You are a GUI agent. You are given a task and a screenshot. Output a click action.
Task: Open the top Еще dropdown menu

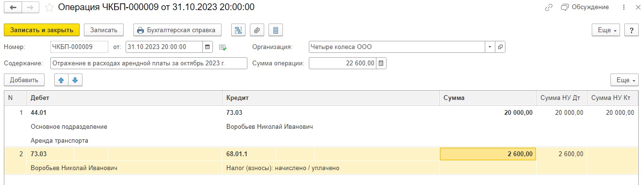point(607,30)
